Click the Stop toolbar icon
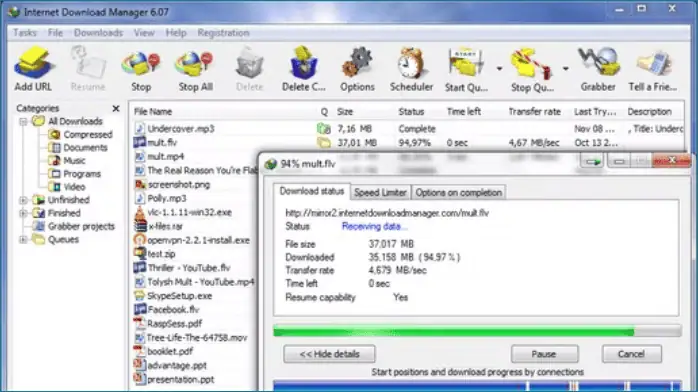The width and height of the screenshot is (698, 392). pos(141,69)
